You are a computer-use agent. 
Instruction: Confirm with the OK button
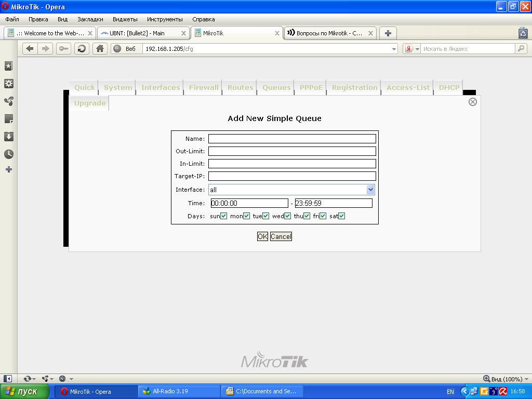click(x=262, y=236)
